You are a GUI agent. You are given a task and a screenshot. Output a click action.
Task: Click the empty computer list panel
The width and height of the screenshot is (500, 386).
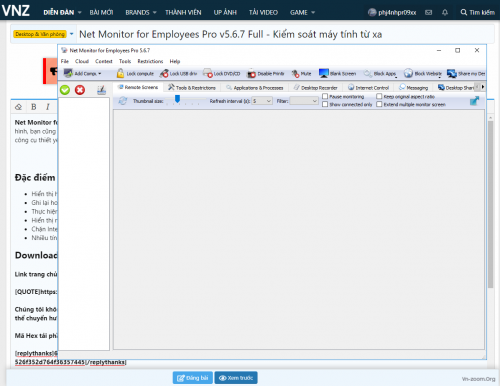click(x=84, y=224)
